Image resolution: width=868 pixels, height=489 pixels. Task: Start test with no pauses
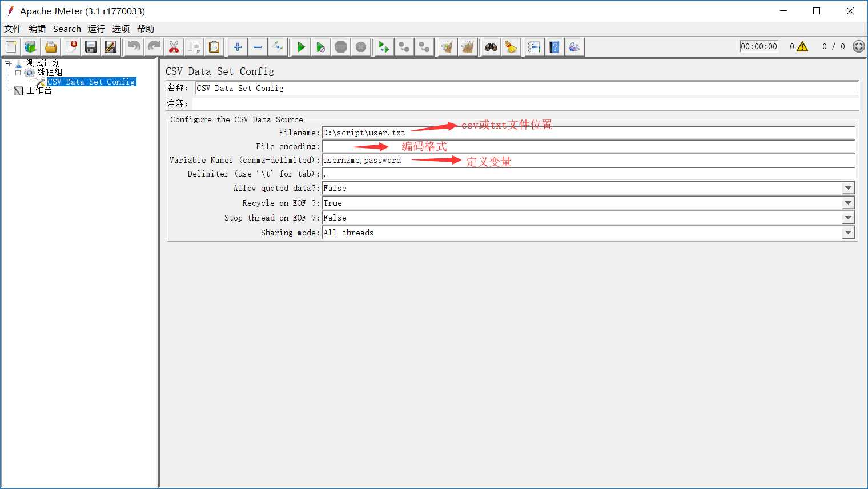[321, 47]
